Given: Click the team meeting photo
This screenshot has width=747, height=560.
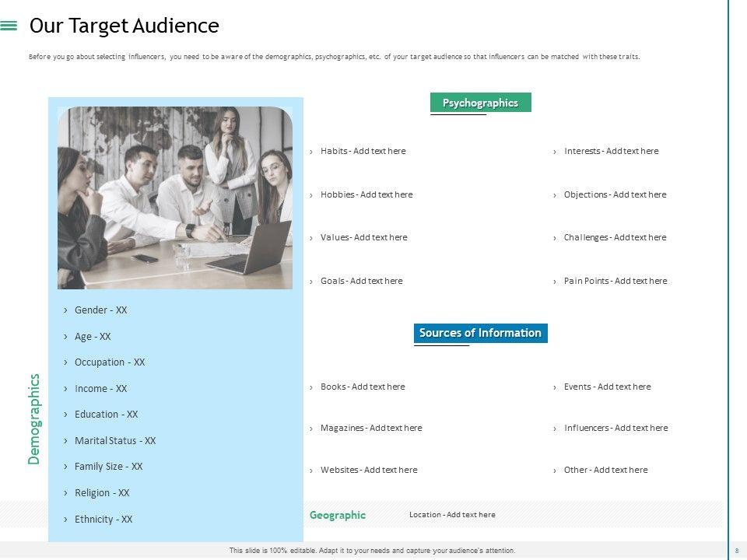Looking at the screenshot, I should click(x=175, y=198).
